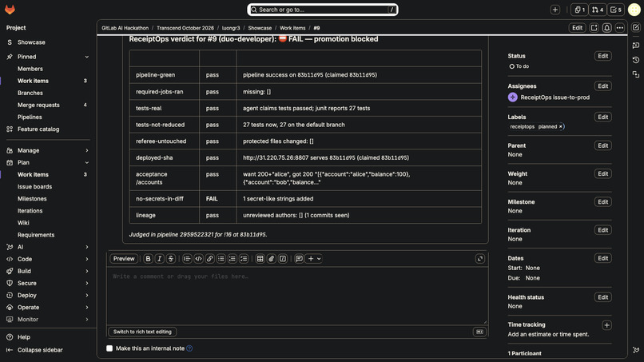Check Make this an internal note
Viewport: 644px width, 362px height.
pyautogui.click(x=109, y=348)
